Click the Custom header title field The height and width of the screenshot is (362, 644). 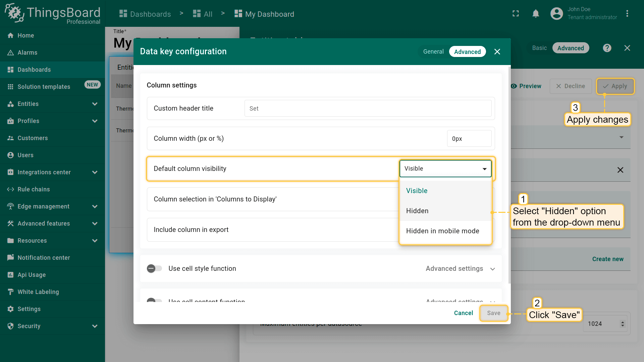tap(368, 109)
